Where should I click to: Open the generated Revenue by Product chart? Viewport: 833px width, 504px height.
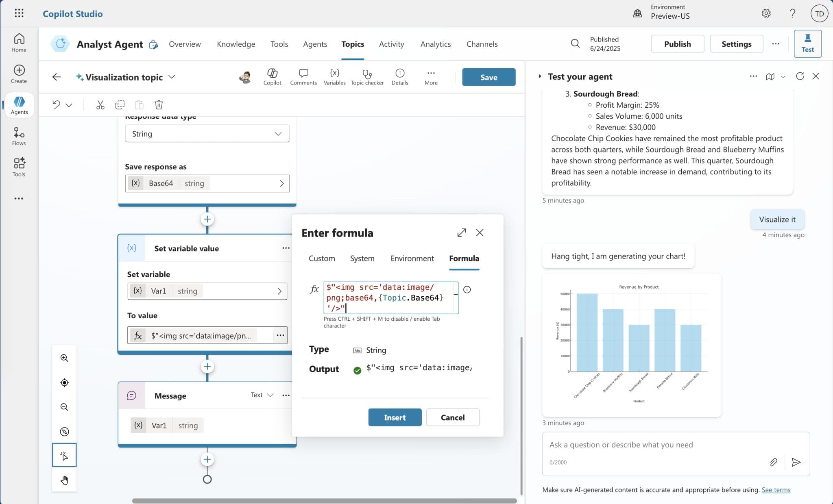pos(632,345)
